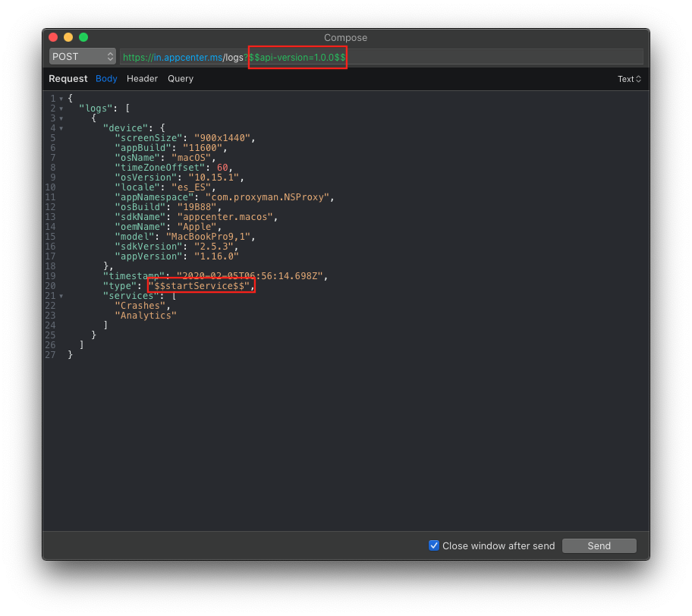This screenshot has height=616, width=692.
Task: Open the POST method dropdown
Action: (82, 56)
